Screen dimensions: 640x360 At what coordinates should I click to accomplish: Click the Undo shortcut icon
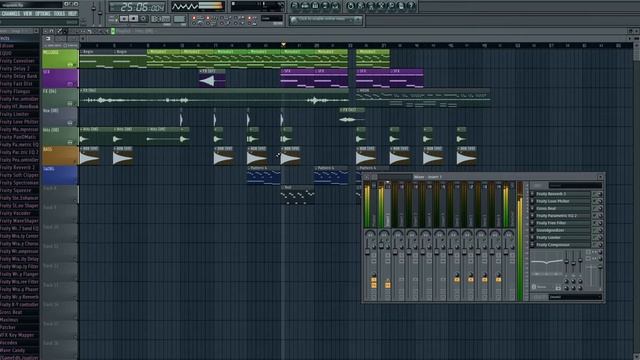pyautogui.click(x=350, y=6)
